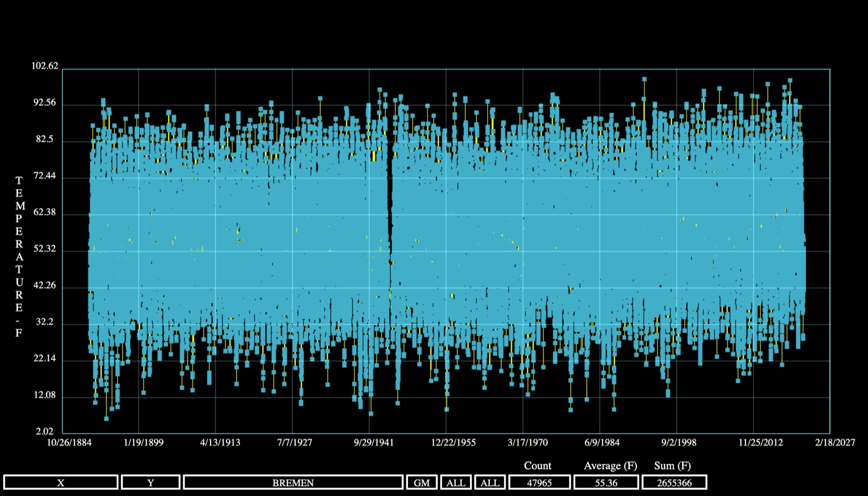Click the 1/19/1899 date label

click(x=143, y=442)
